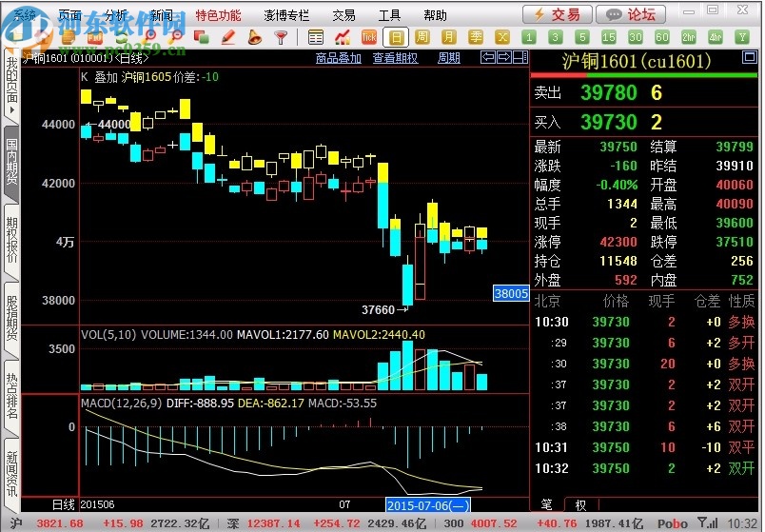
Task: Select the quarterly 季 period button
Action: pyautogui.click(x=475, y=37)
